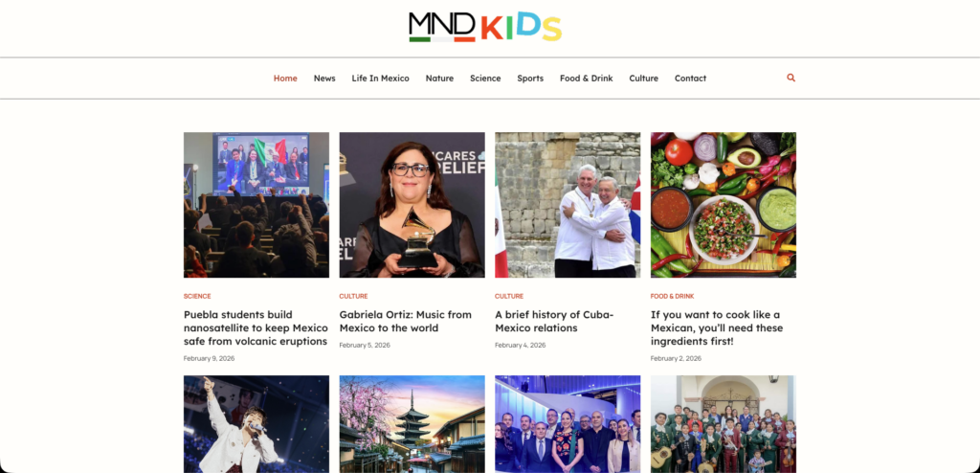
Task: Open cook like a Mexican article
Action: tap(716, 327)
